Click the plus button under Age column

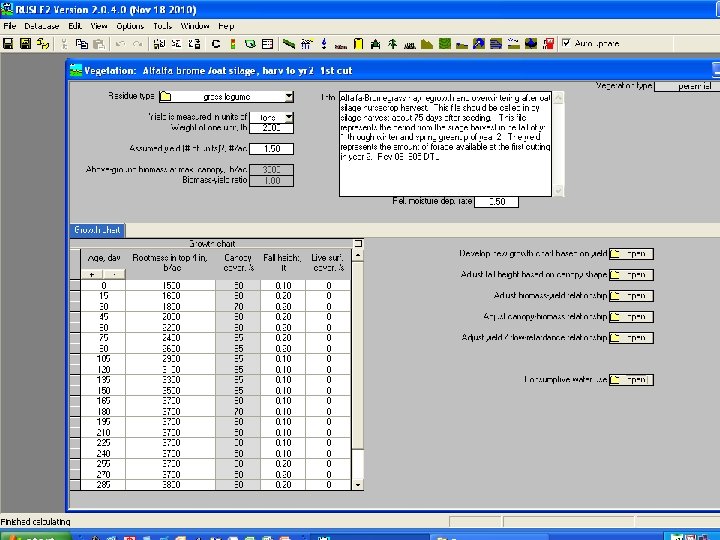(x=92, y=274)
